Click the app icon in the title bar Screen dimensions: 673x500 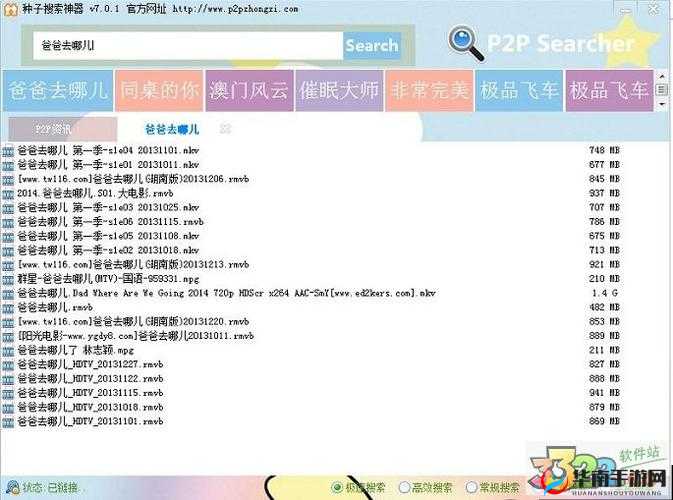pyautogui.click(x=10, y=9)
